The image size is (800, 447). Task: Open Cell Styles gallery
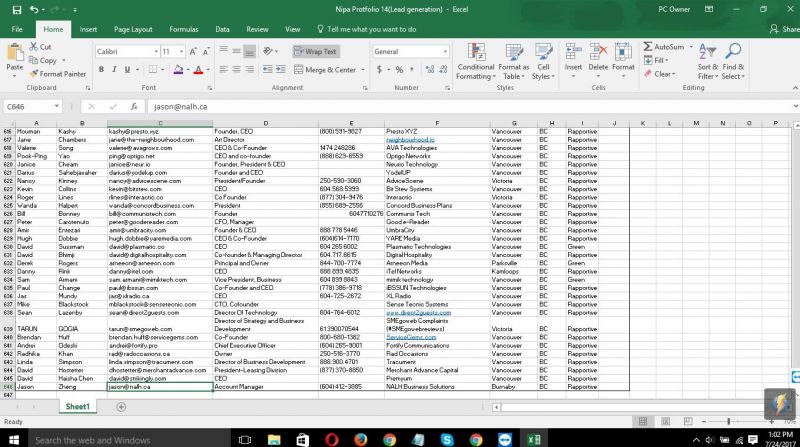pyautogui.click(x=543, y=62)
